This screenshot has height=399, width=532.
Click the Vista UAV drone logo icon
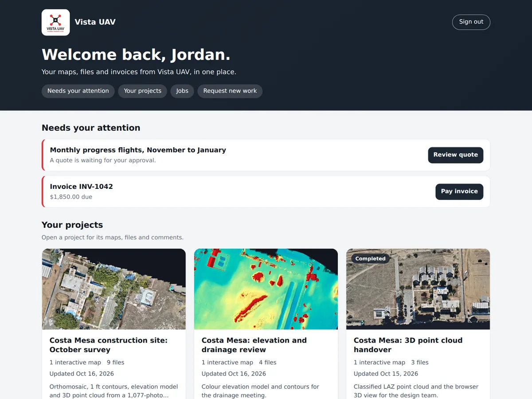(x=55, y=22)
